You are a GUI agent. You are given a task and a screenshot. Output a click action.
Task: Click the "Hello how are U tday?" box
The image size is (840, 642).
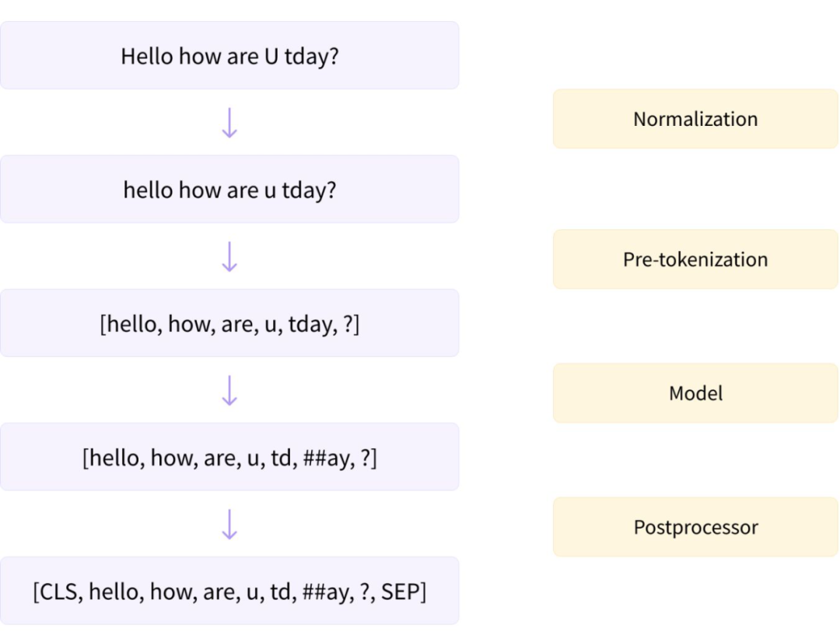click(229, 56)
